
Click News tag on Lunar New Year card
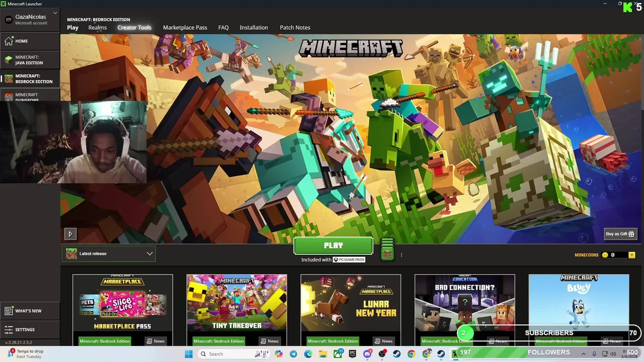coord(384,341)
